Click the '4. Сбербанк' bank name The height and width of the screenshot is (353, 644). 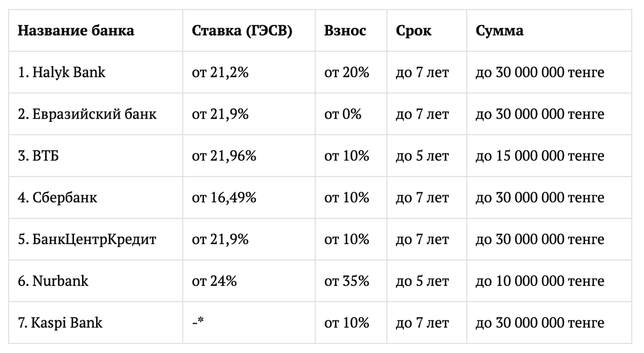point(57,198)
